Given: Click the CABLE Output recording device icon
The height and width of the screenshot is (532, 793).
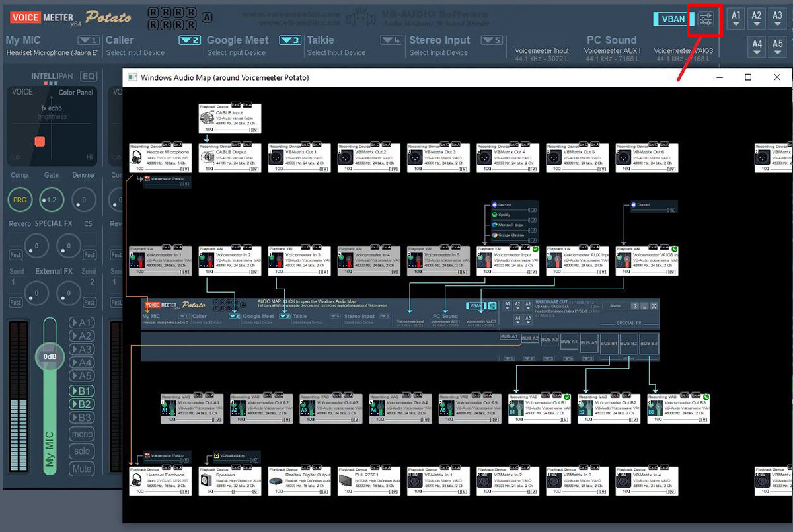Looking at the screenshot, I should pyautogui.click(x=208, y=157).
